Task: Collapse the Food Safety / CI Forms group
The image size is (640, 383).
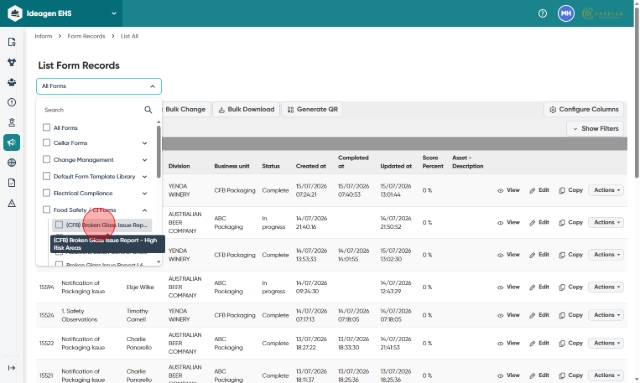Action: (144, 210)
